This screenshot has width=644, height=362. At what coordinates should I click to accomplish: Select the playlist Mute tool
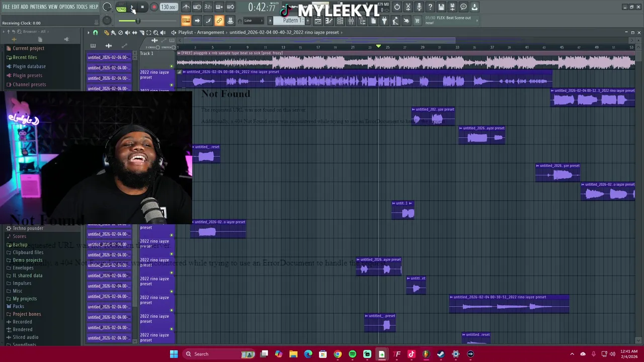[x=127, y=32]
